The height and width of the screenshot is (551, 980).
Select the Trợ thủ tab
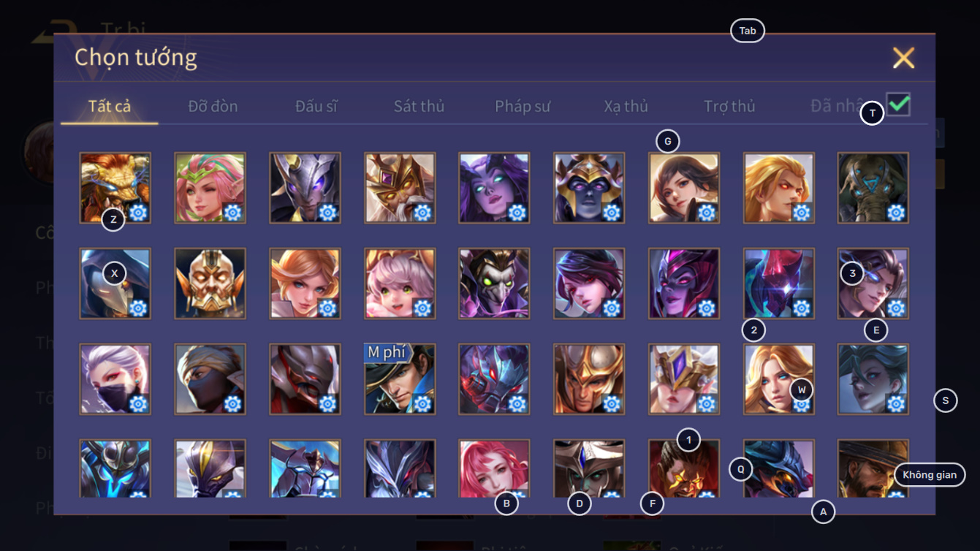(x=729, y=106)
